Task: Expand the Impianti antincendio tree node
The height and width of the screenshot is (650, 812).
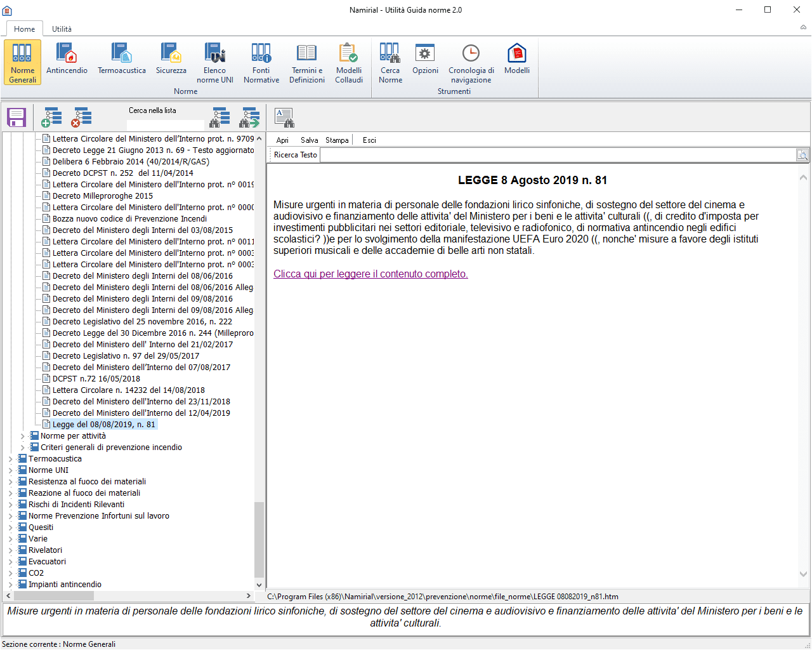Action: 10,585
